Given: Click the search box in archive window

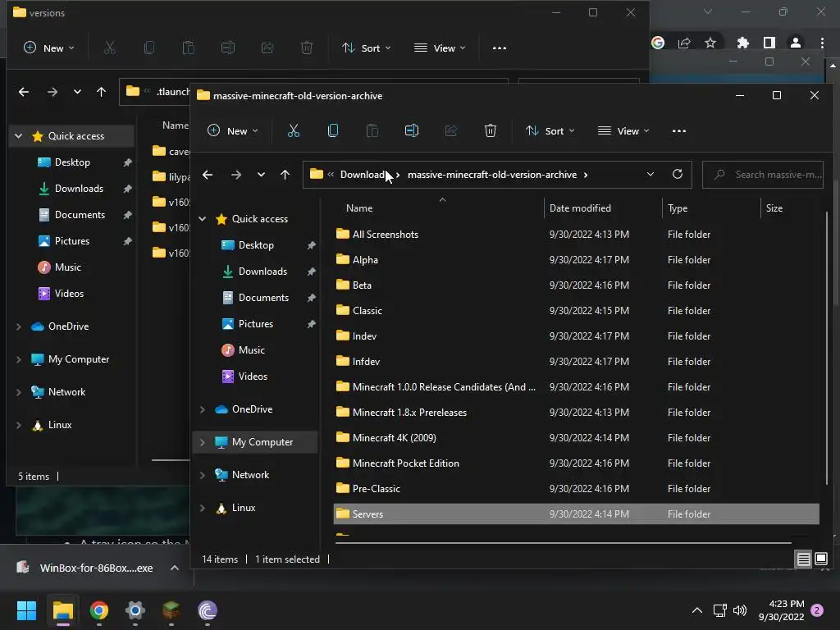Looking at the screenshot, I should (771, 175).
